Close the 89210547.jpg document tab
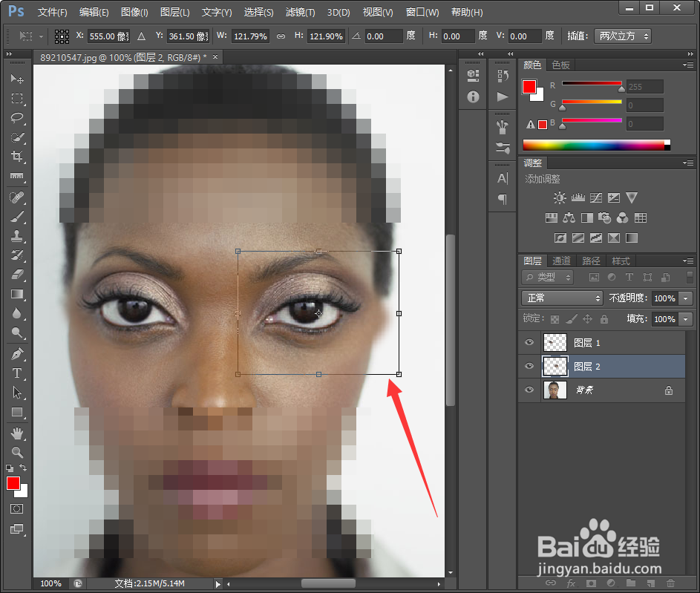700x593 pixels. pos(215,57)
